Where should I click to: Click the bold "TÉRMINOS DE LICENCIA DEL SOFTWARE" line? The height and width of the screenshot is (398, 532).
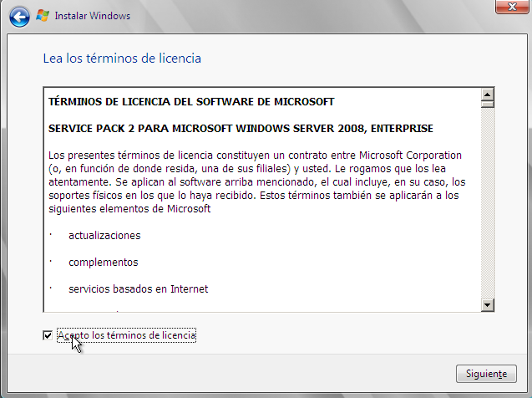click(x=191, y=102)
